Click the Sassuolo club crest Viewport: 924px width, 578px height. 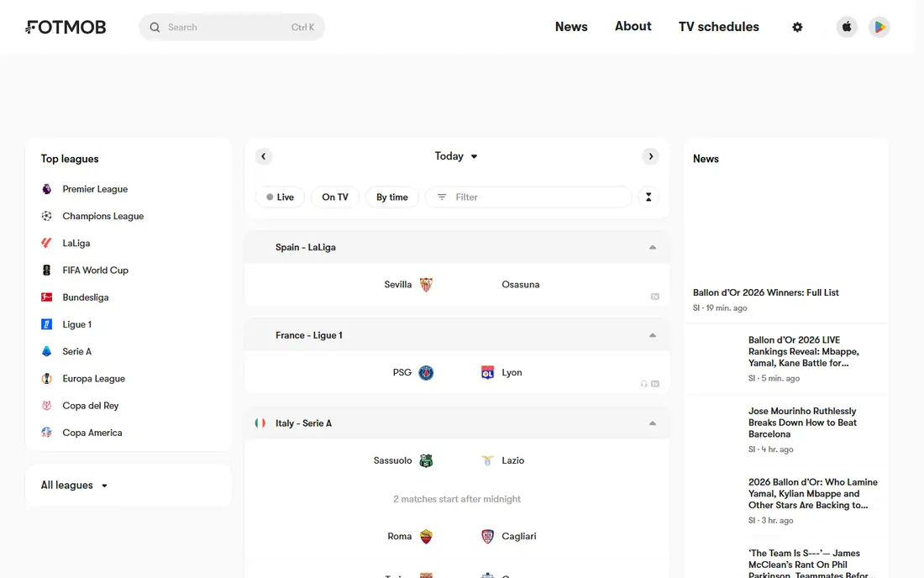coord(426,460)
